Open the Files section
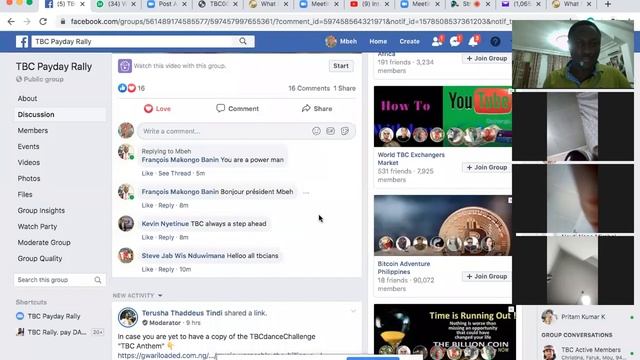 tap(24, 194)
